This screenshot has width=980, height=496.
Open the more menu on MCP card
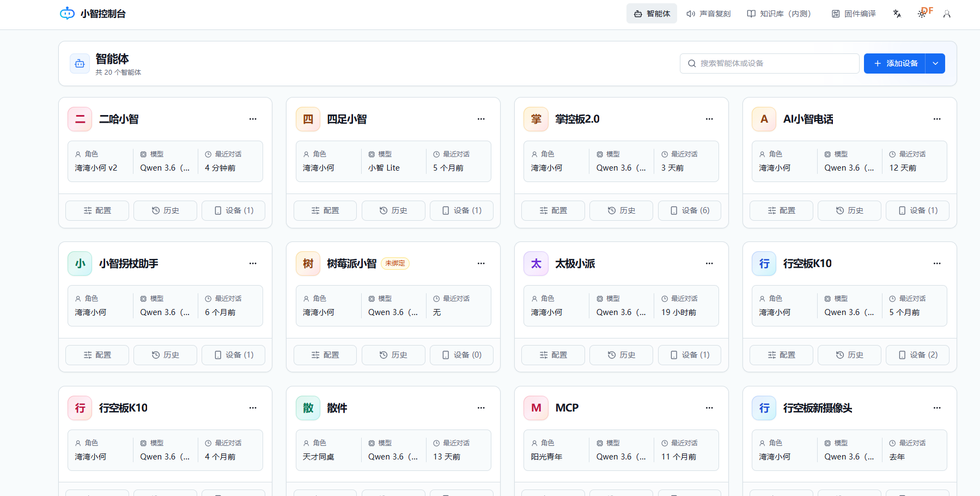[x=709, y=408]
